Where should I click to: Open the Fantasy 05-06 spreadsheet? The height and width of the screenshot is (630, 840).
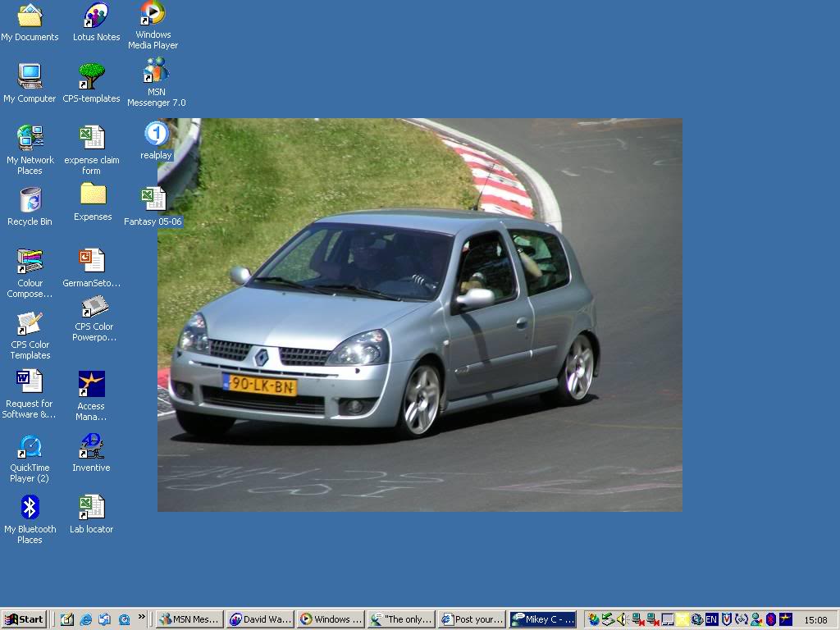pos(153,199)
